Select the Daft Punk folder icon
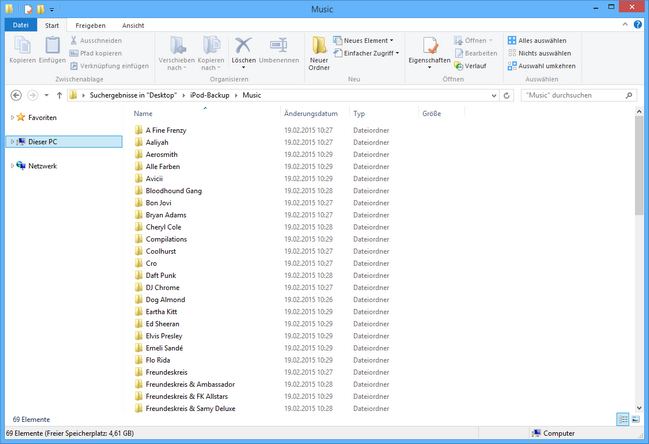The width and height of the screenshot is (649, 444). [x=139, y=275]
